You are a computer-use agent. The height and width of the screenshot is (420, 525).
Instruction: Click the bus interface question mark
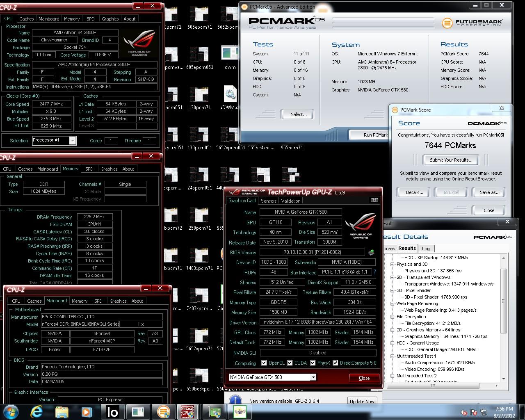click(374, 272)
